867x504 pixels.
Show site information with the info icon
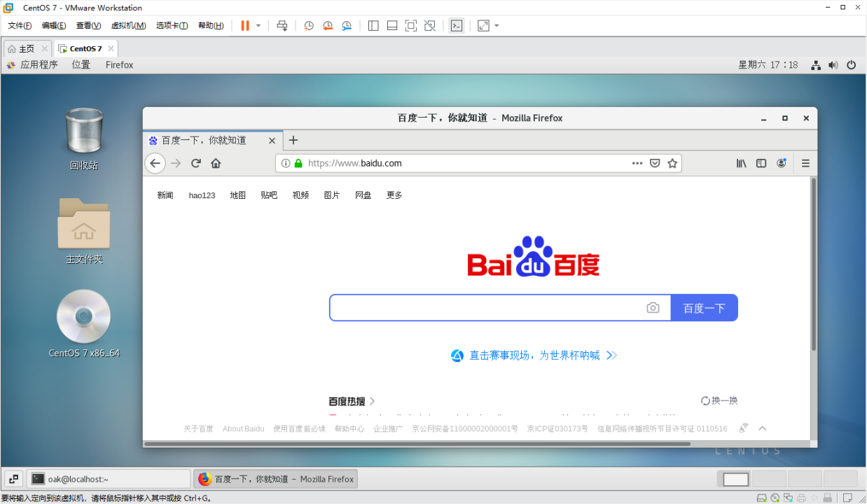[x=286, y=163]
